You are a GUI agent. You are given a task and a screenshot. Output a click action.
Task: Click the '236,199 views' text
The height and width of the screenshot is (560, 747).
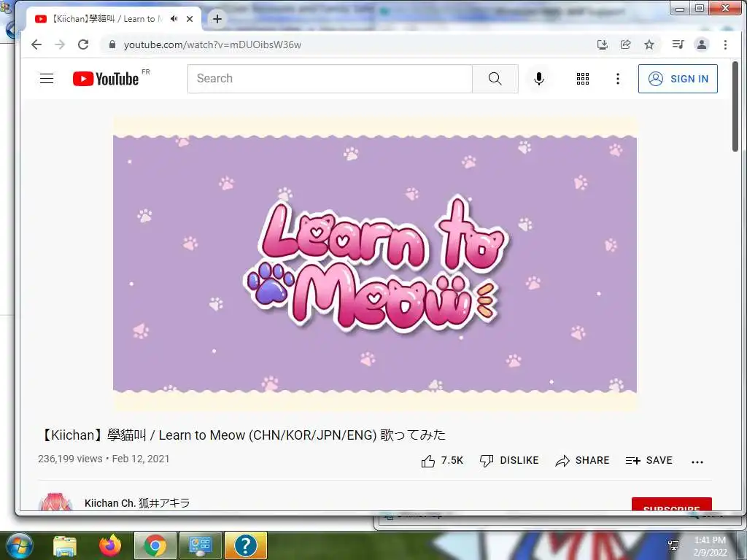(x=70, y=459)
